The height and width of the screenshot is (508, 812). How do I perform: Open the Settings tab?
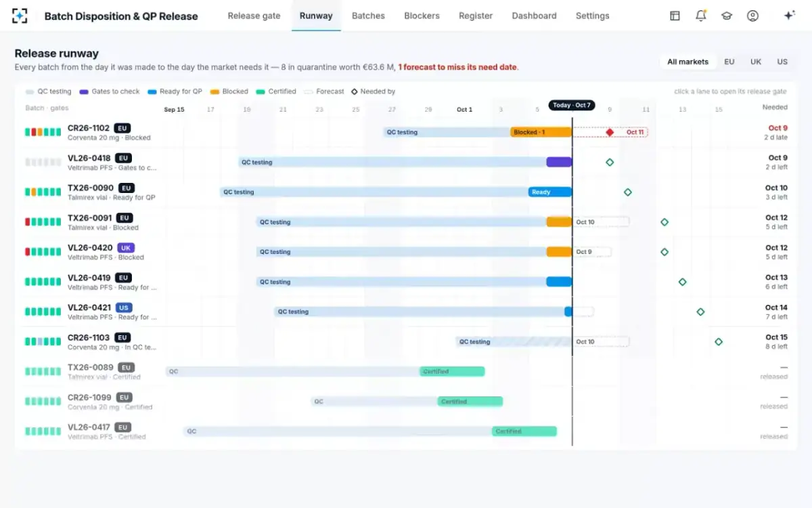[592, 16]
